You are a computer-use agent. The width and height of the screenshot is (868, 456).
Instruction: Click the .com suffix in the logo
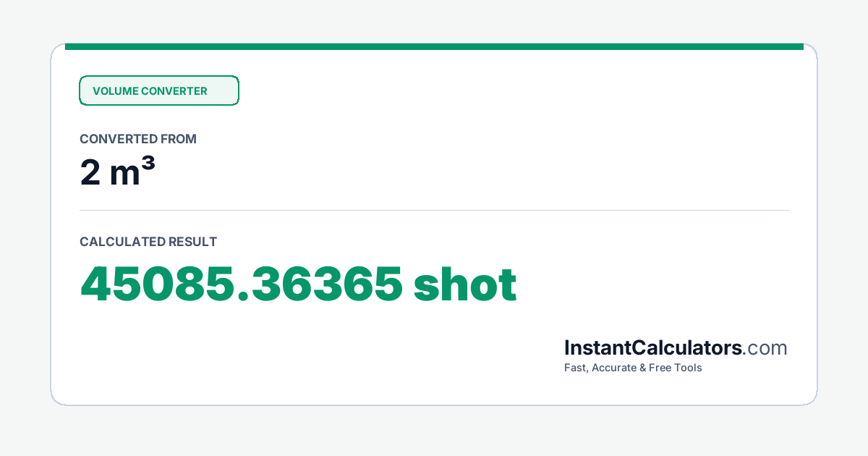(x=765, y=349)
